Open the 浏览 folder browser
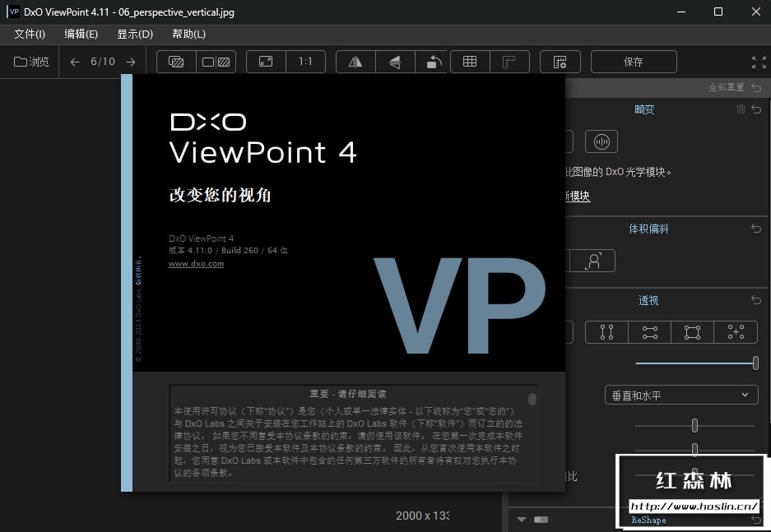771x532 pixels. pos(31,62)
